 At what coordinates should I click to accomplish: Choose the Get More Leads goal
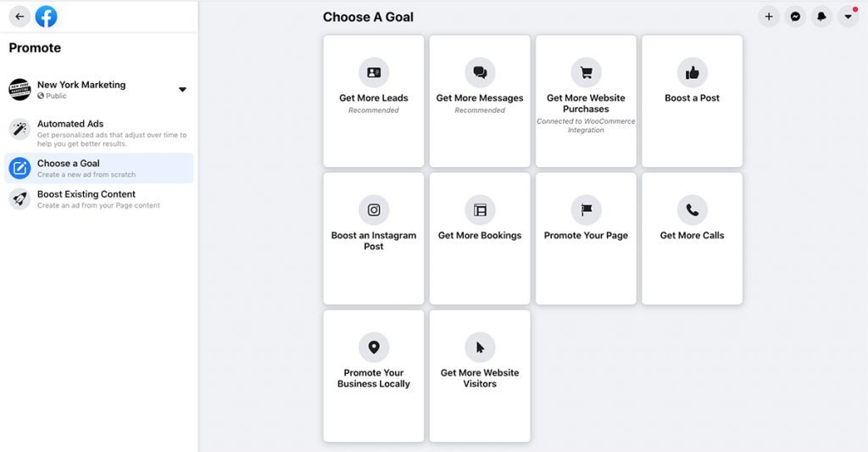374,102
